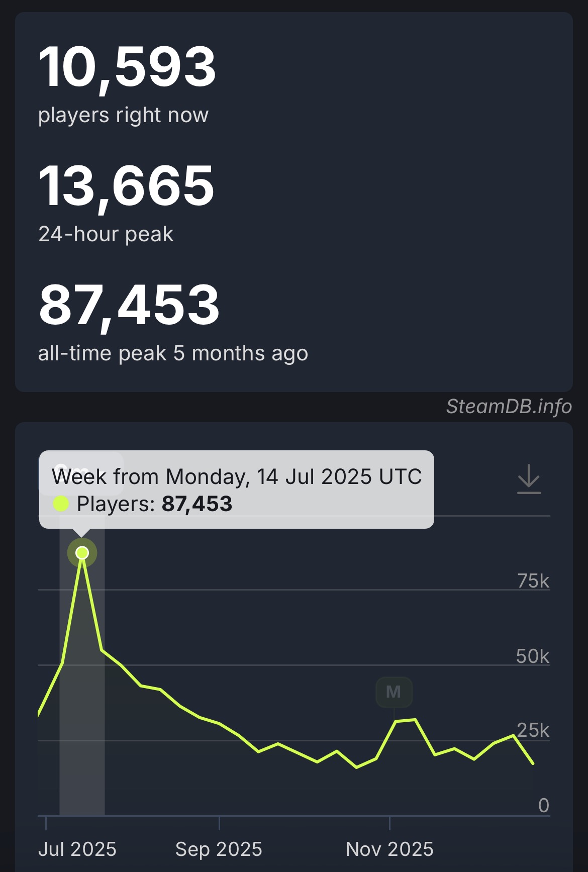
Task: Click the 50k y-axis label
Action: [533, 656]
